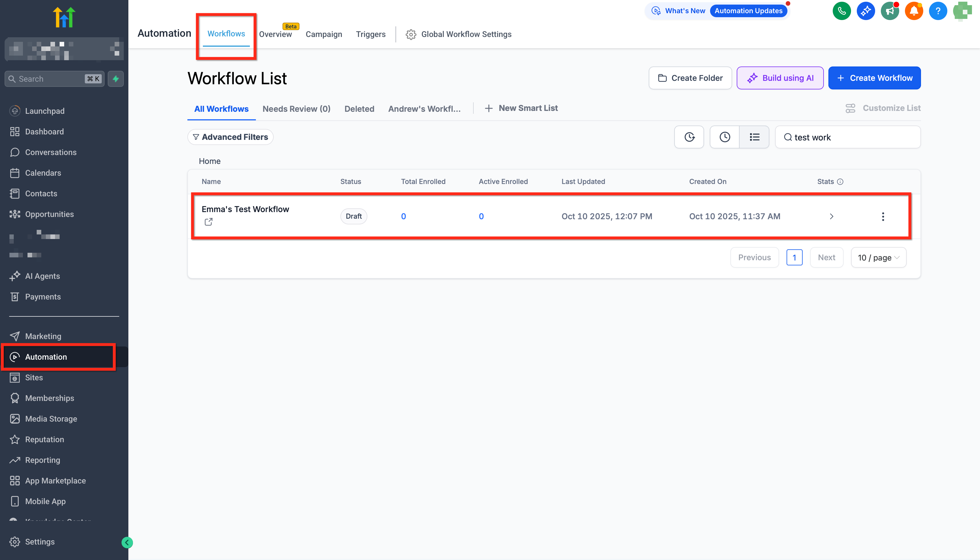Select the Deleted workflows tab
The height and width of the screenshot is (560, 980).
[359, 109]
